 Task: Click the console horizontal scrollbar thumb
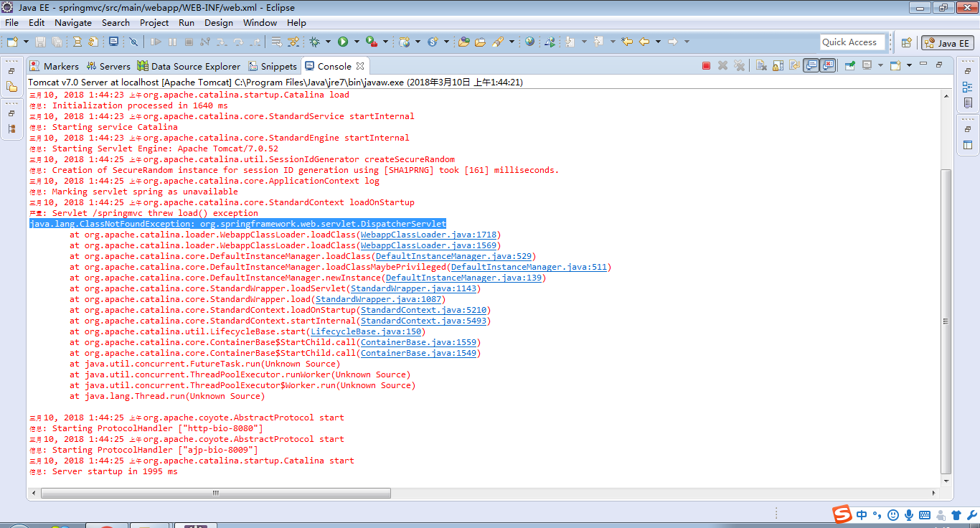coord(216,493)
